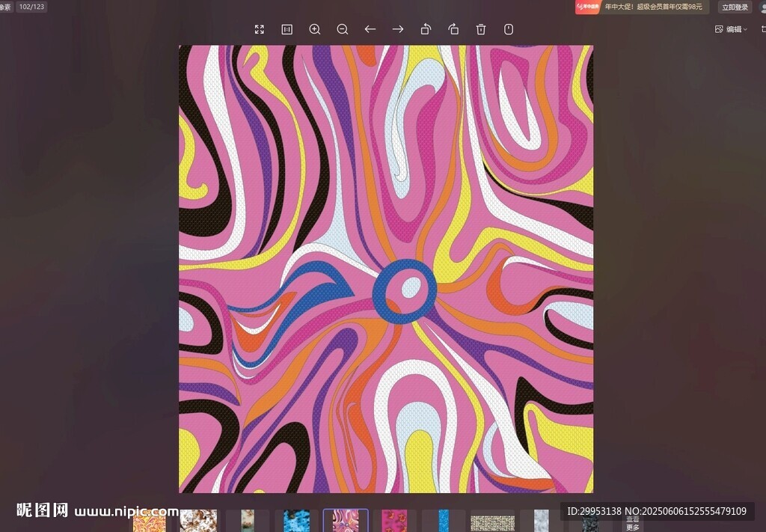The image size is (766, 532).
Task: Enter fullscreen view with the expand icon
Action: click(260, 29)
